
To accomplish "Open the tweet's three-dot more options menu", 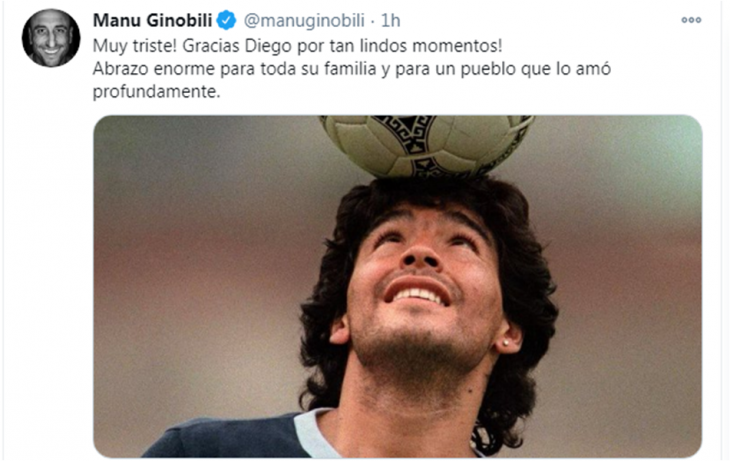I will pos(691,20).
